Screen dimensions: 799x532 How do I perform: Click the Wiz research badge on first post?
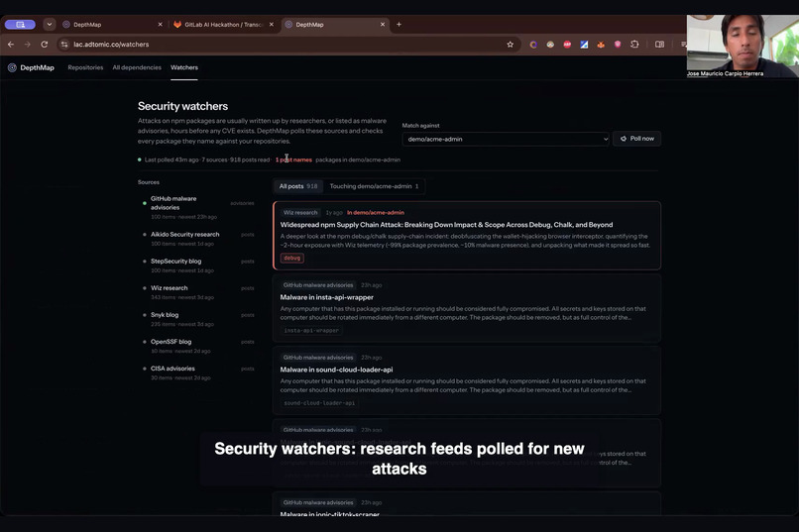click(300, 213)
